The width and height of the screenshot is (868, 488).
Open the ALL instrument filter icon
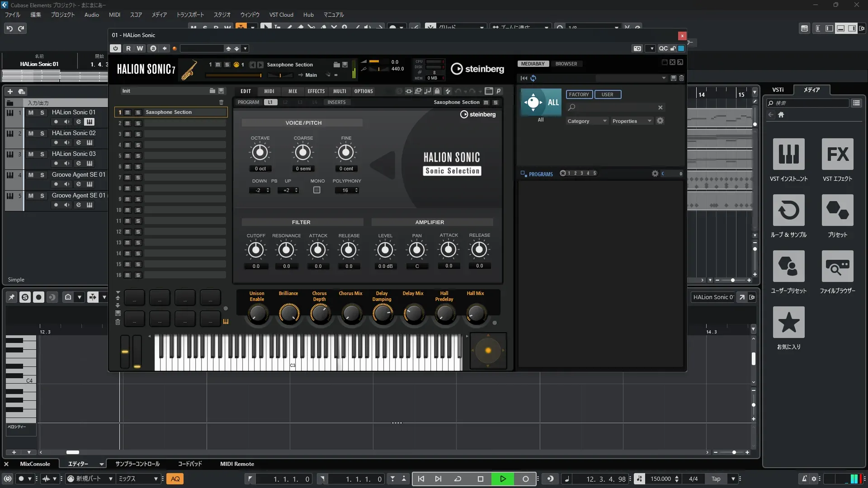541,103
